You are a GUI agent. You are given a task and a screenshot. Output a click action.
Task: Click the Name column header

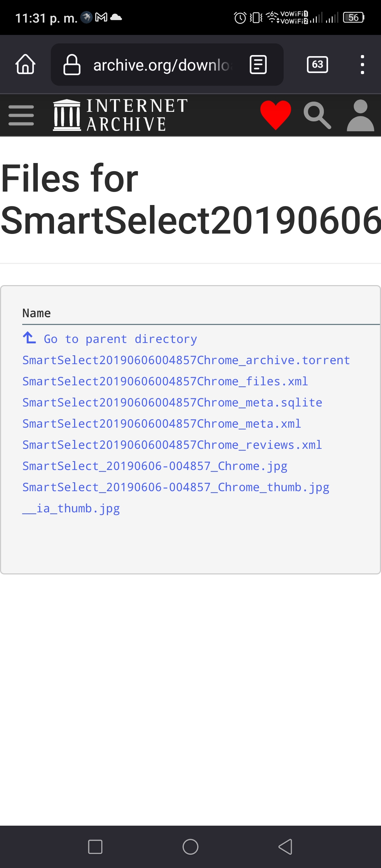coord(36,313)
